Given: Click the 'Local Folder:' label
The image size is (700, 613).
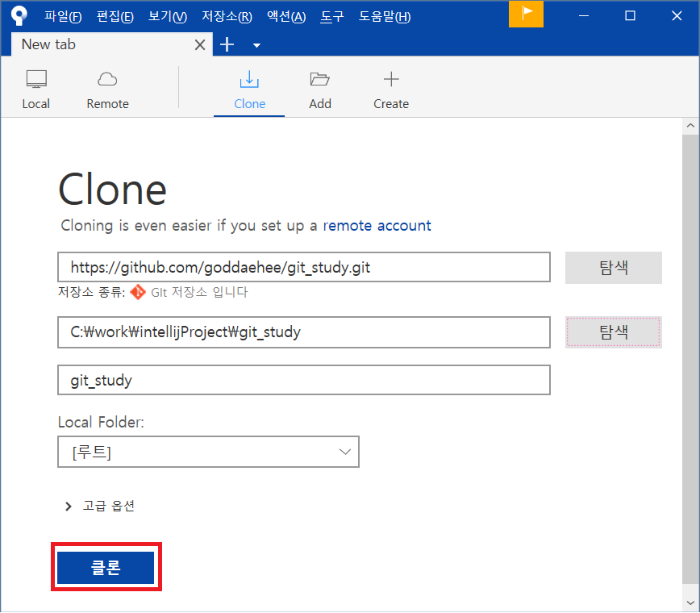Looking at the screenshot, I should (101, 422).
